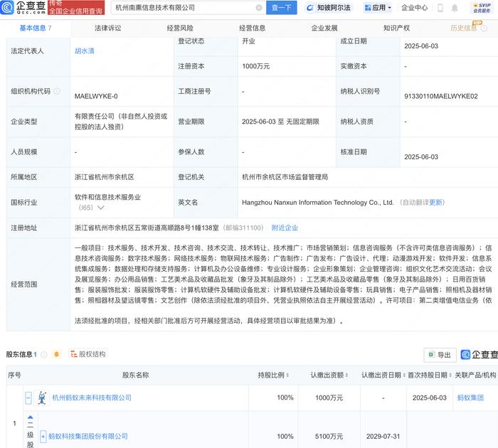
Task: Click the 全国企业信用查询 red banner
Action: pos(76,8)
